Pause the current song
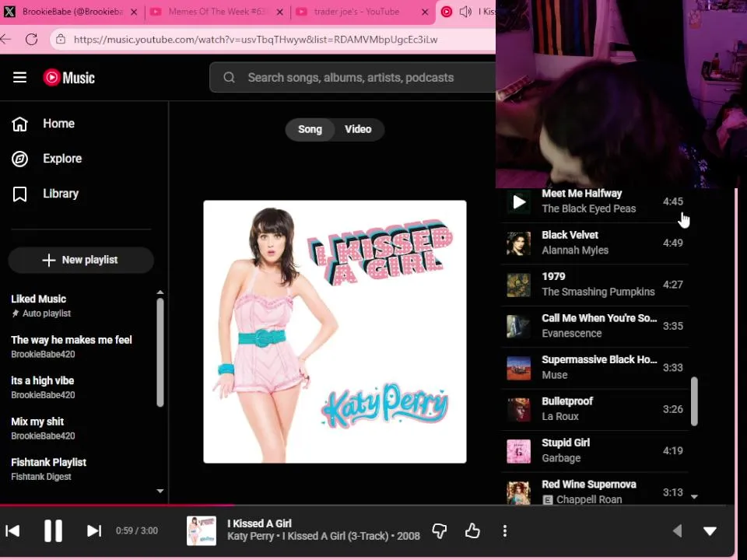This screenshot has width=747, height=560. 53,531
